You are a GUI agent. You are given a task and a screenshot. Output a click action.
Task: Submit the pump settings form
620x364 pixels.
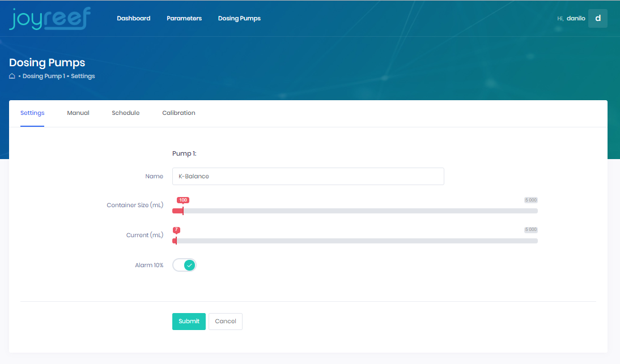[x=189, y=322]
